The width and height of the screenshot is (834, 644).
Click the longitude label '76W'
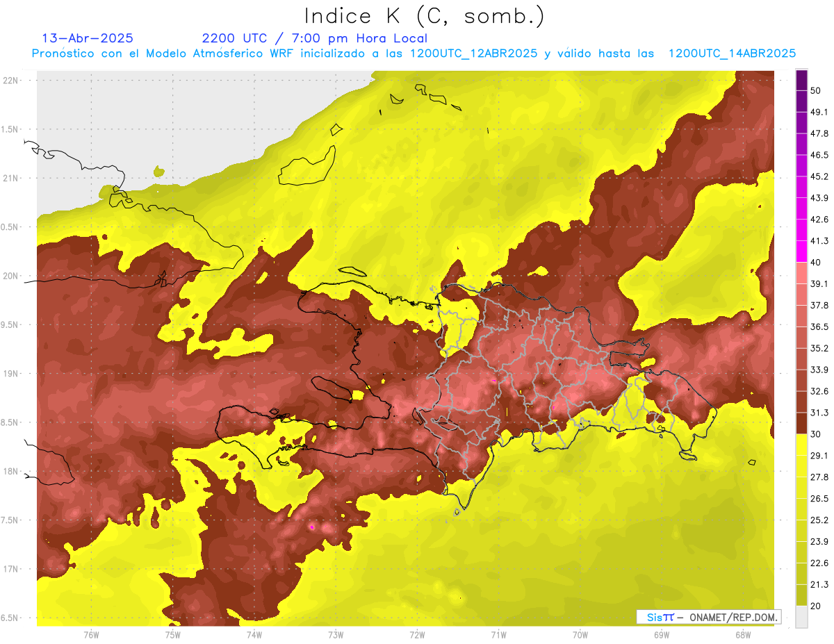click(91, 635)
